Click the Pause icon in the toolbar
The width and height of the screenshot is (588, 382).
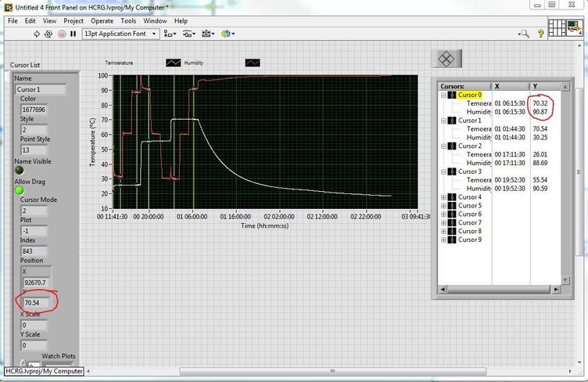coord(73,34)
